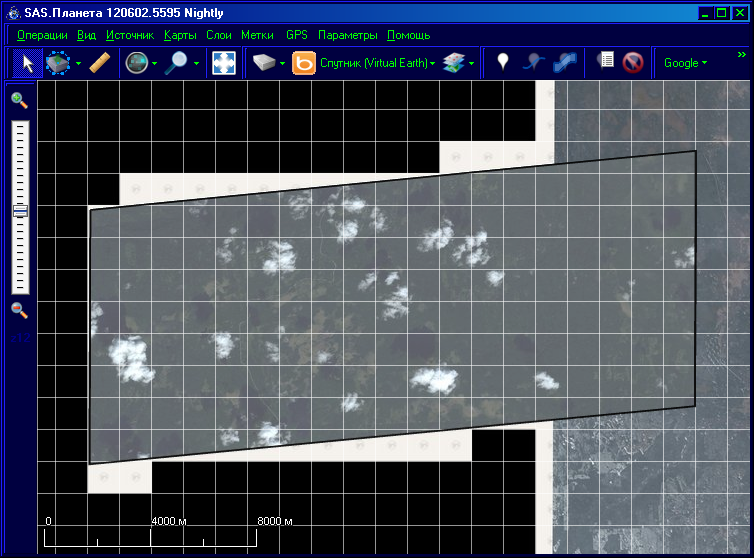Open the Операции menu
The height and width of the screenshot is (558, 754).
[x=42, y=35]
